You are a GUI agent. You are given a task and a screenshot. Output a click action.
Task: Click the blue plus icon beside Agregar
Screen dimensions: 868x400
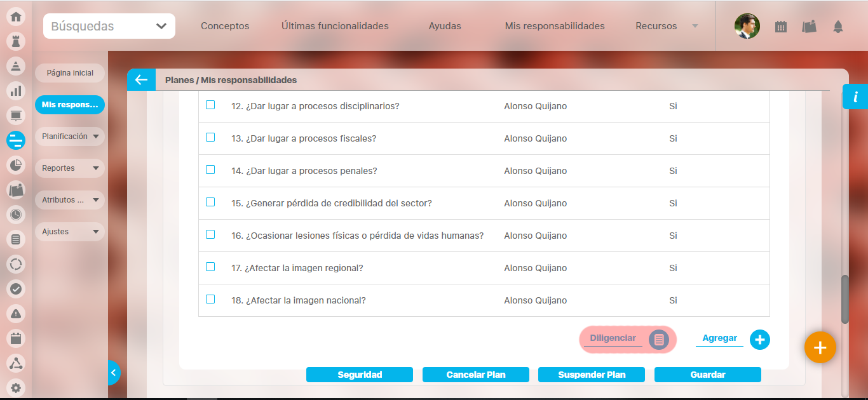pos(759,340)
